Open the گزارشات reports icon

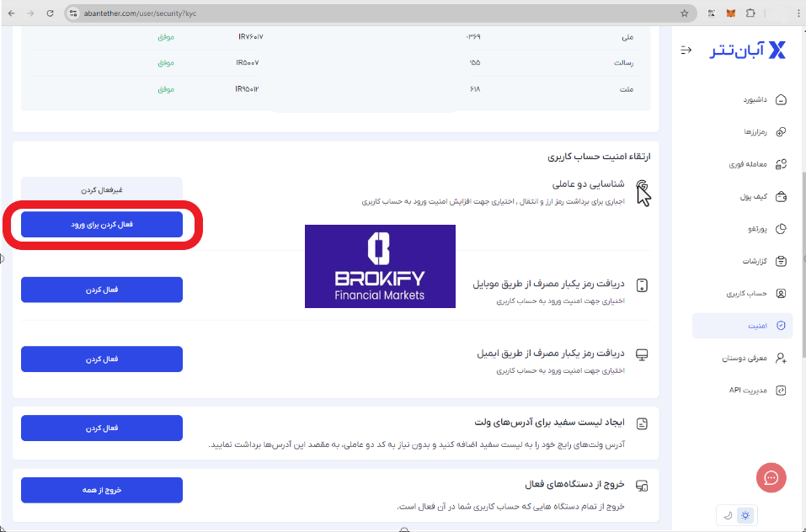pos(779,261)
